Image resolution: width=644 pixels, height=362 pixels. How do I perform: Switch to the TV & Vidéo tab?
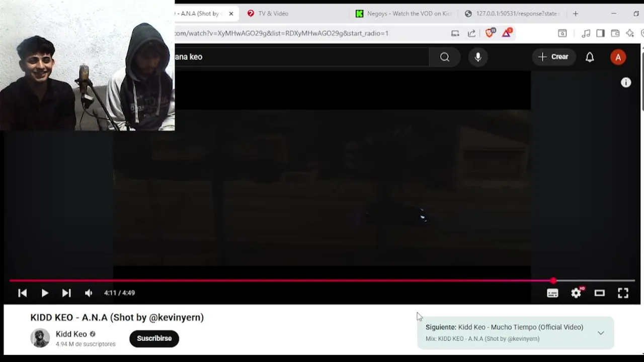273,14
